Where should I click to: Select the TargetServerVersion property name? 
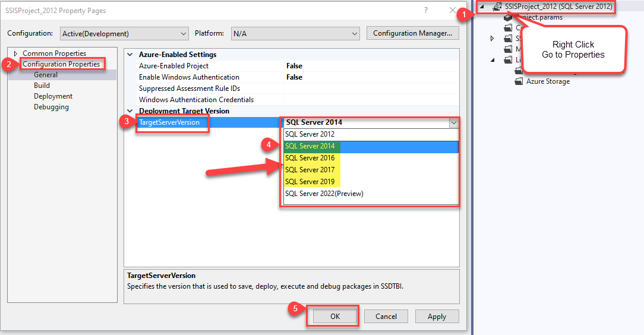pos(169,122)
